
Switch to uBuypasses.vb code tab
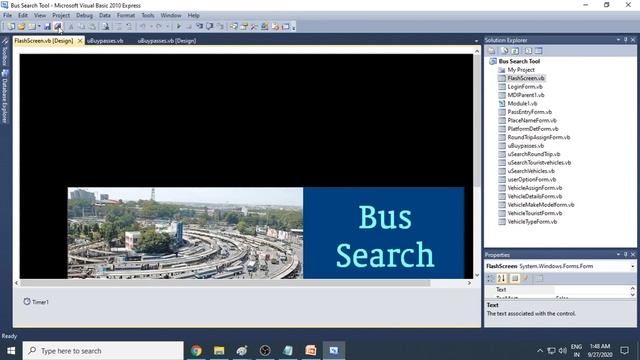point(105,41)
